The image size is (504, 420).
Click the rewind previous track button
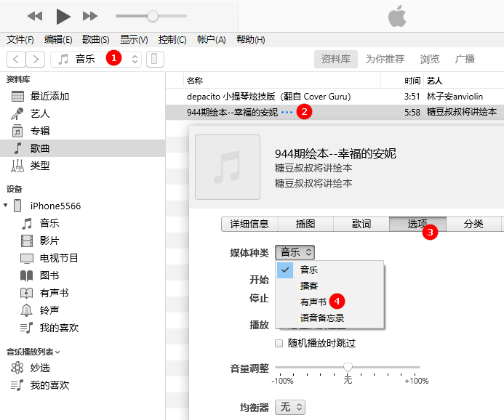35,16
